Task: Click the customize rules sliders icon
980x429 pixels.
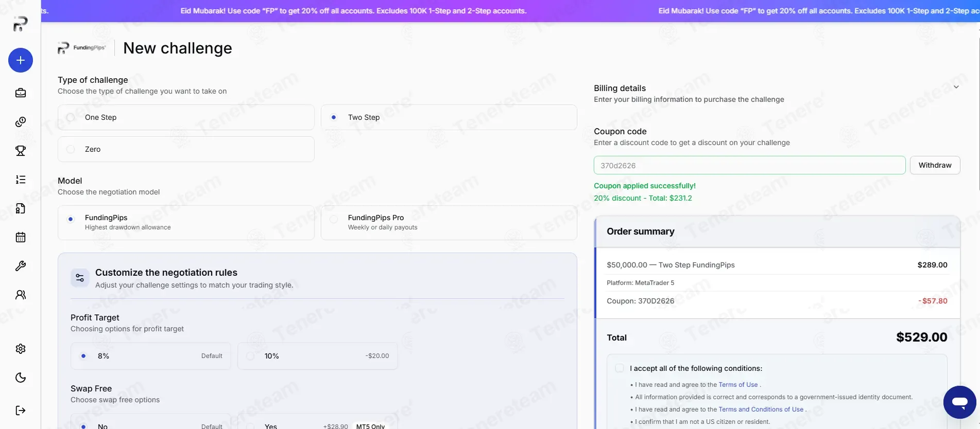Action: pos(80,278)
